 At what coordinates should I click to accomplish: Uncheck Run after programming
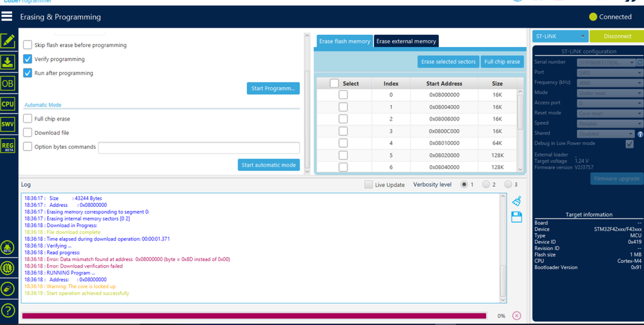click(x=28, y=73)
